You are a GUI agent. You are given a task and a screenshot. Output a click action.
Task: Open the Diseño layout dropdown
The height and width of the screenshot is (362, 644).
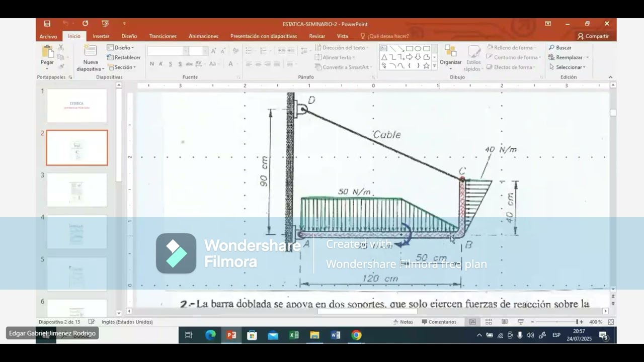121,48
